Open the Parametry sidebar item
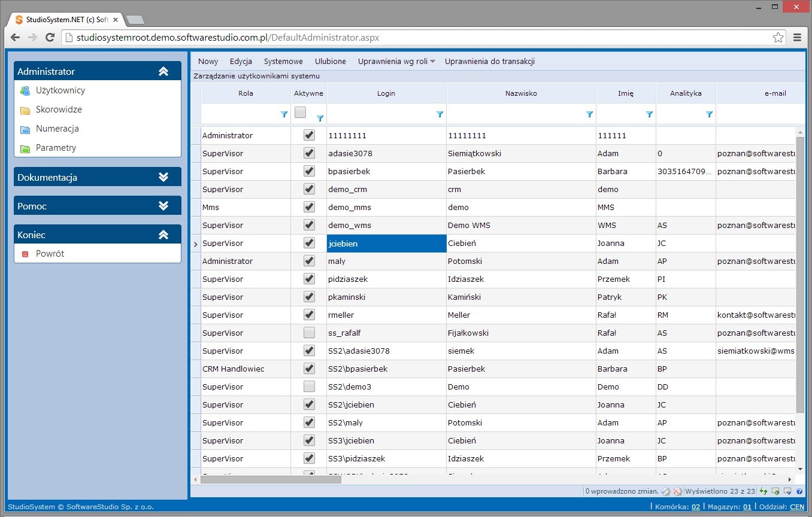This screenshot has width=812, height=517. [x=56, y=148]
